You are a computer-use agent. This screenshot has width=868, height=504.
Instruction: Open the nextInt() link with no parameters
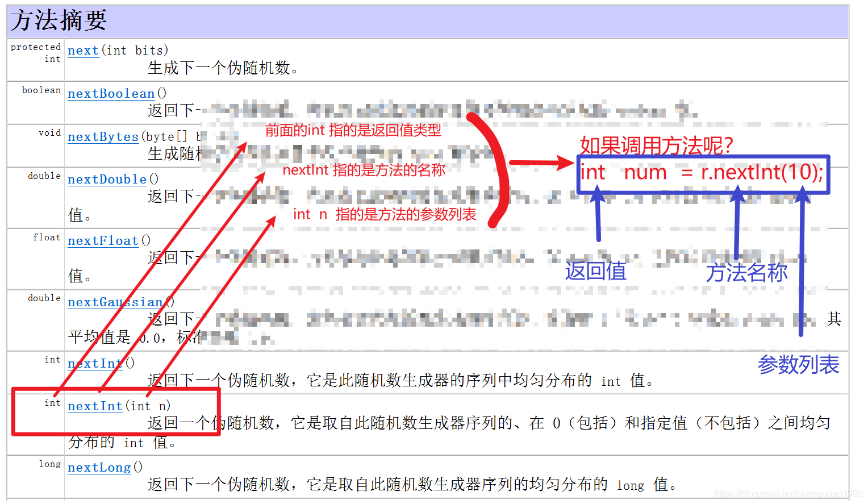coord(95,364)
